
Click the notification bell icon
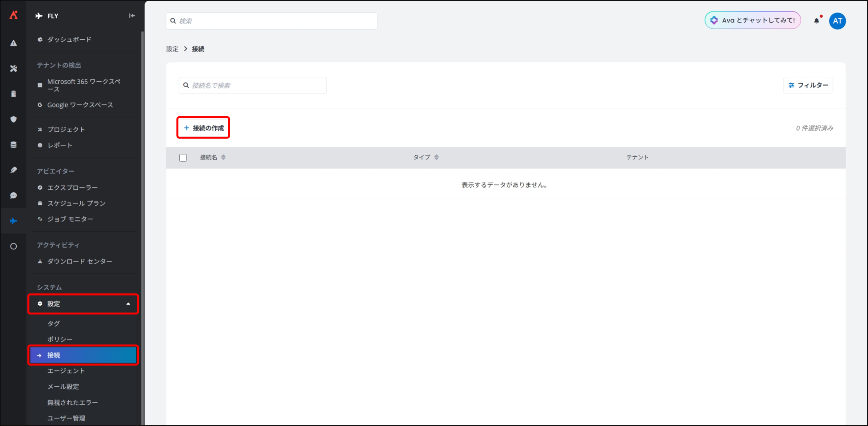pyautogui.click(x=816, y=21)
